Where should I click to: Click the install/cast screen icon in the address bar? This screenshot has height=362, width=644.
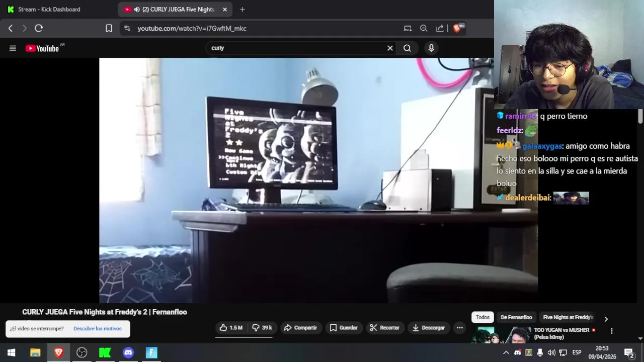pyautogui.click(x=408, y=28)
